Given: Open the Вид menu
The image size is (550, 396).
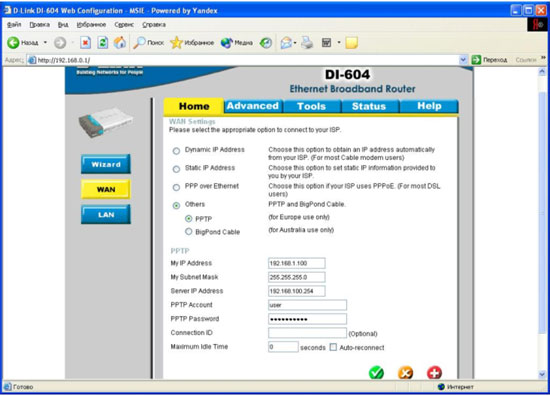Looking at the screenshot, I should click(63, 25).
